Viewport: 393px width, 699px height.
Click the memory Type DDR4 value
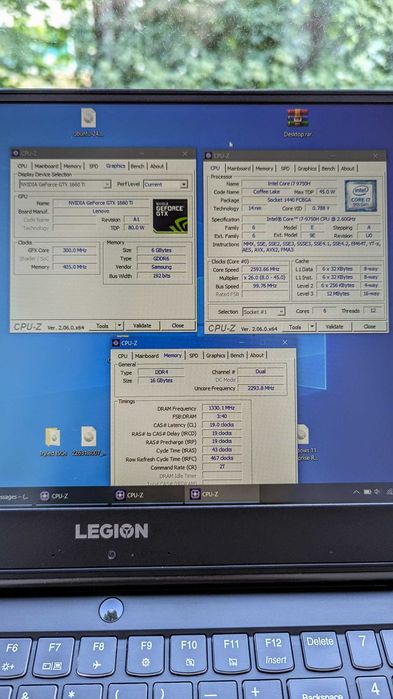pos(161,373)
